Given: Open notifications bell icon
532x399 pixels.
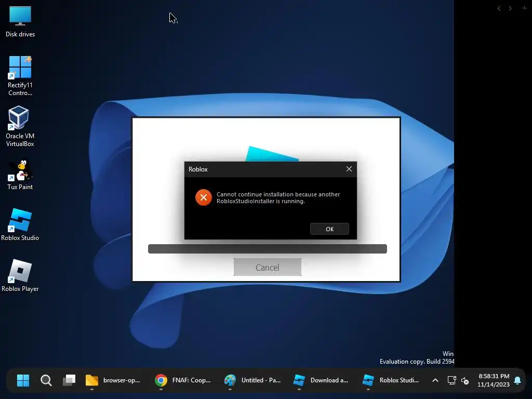Looking at the screenshot, I should click(x=517, y=380).
